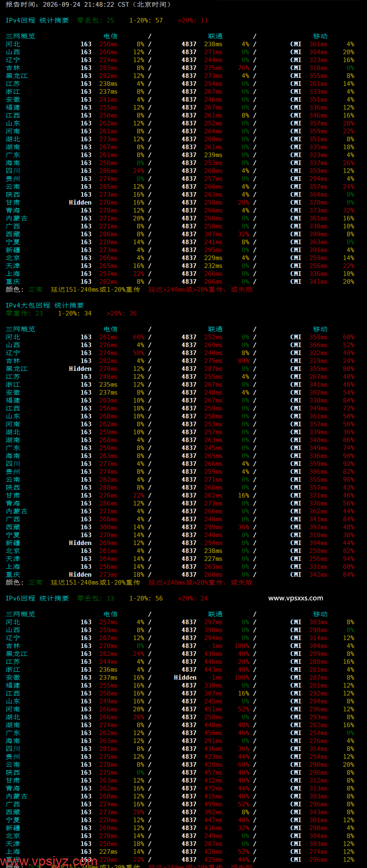Click the 零丢包: 13 IPv6 summary count
367x868 pixels.
coord(95,598)
